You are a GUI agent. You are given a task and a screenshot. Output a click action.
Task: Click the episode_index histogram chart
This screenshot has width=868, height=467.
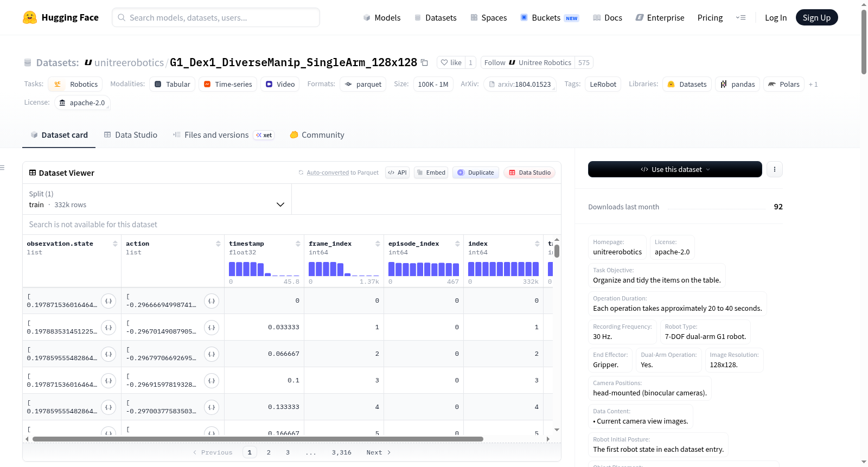[424, 269]
